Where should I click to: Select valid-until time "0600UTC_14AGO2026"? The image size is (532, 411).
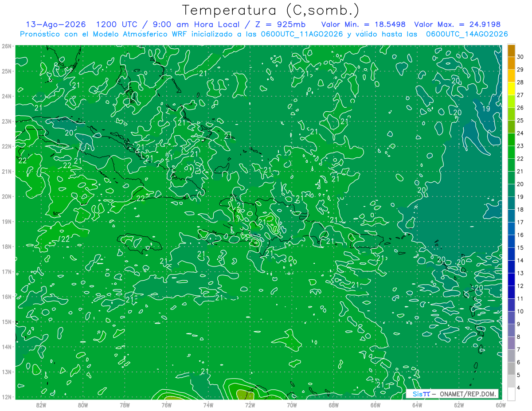pos(467,34)
